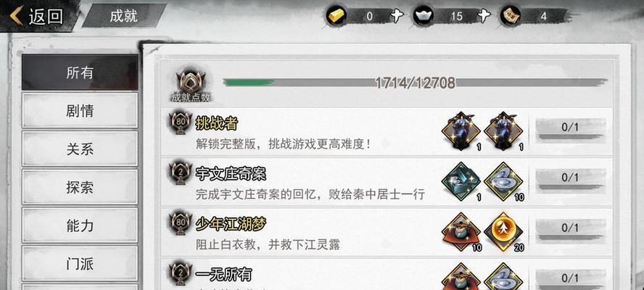Open the 关系 category
This screenshot has width=644, height=290.
tap(80, 149)
